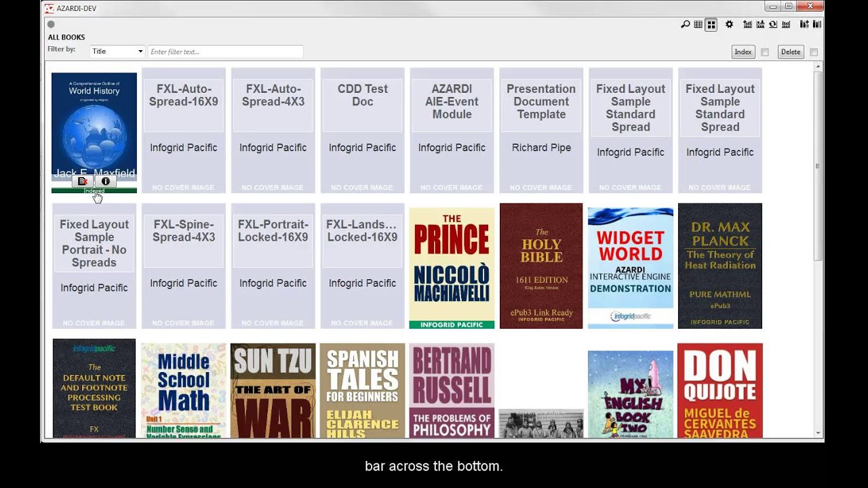
Task: Click the AZARDI-DEV window title
Action: [77, 8]
